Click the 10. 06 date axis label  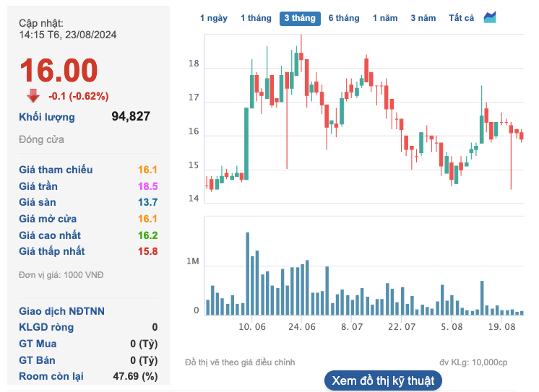(252, 327)
